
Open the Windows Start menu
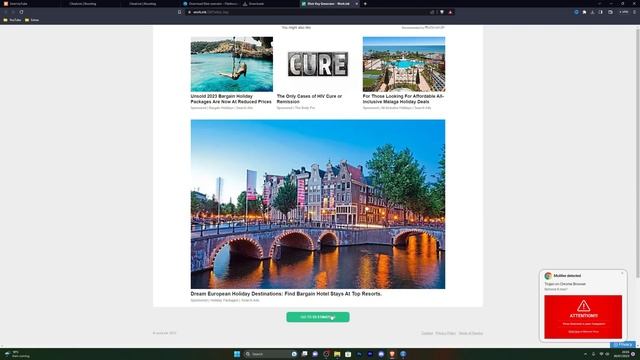pyautogui.click(x=237, y=354)
